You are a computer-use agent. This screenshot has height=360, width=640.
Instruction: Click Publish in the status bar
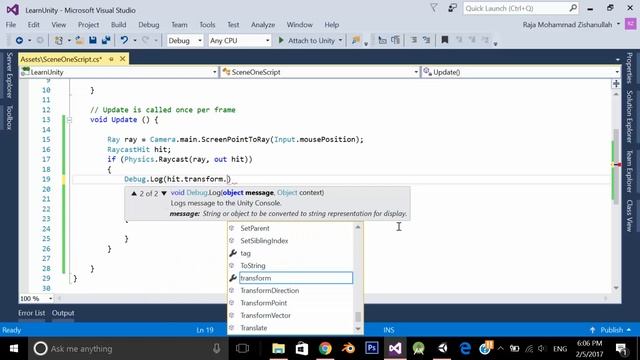611,330
